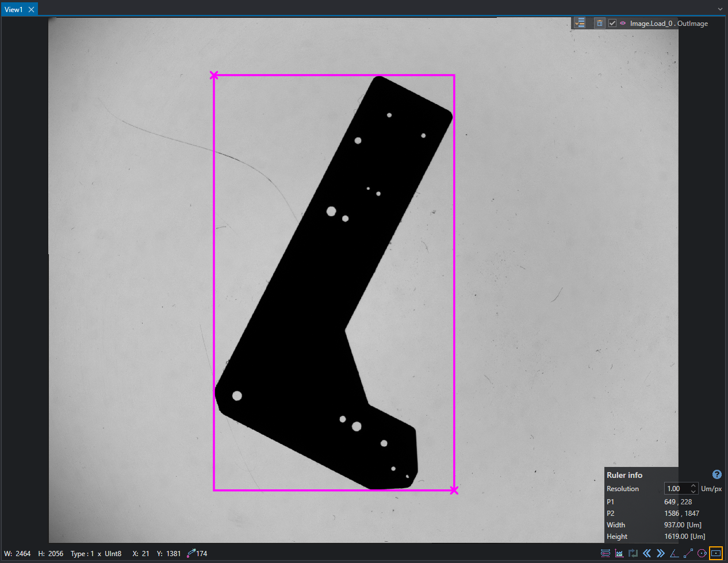The image size is (728, 563).
Task: Go to the previous image arrow
Action: click(x=647, y=553)
